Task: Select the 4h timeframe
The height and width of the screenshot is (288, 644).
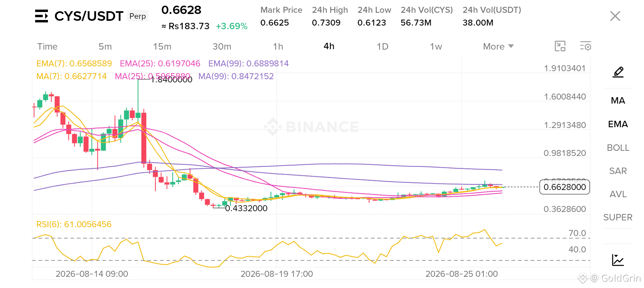Action: (x=329, y=46)
